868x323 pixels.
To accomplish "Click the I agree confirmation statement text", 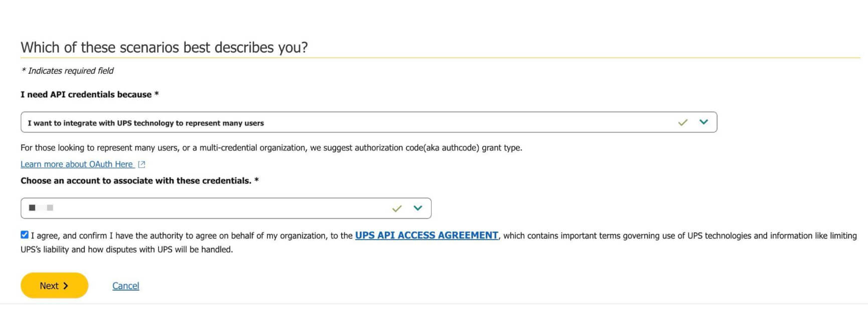I will tap(439, 242).
